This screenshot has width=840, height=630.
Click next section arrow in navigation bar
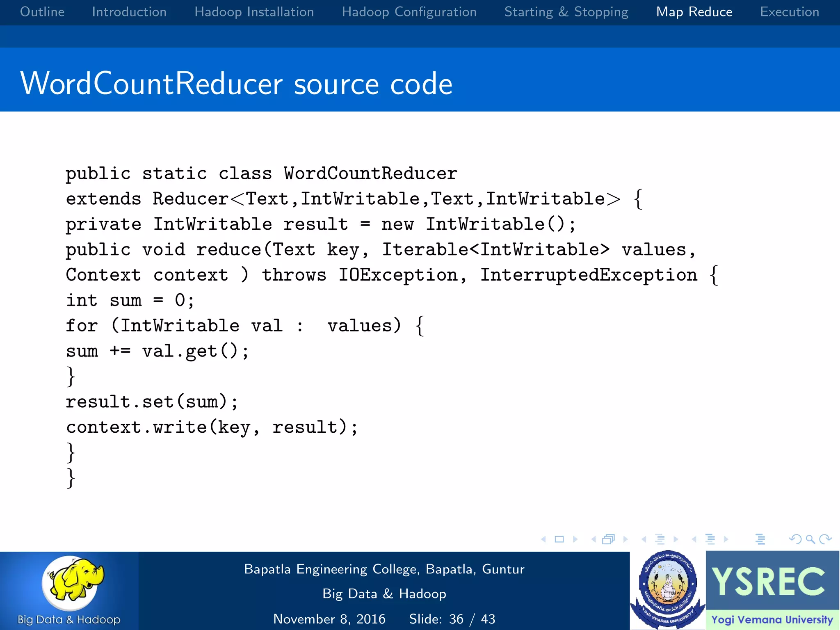tap(726, 539)
